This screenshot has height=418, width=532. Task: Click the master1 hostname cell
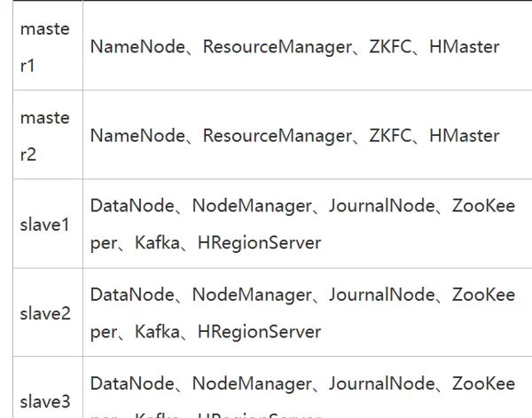coord(44,47)
